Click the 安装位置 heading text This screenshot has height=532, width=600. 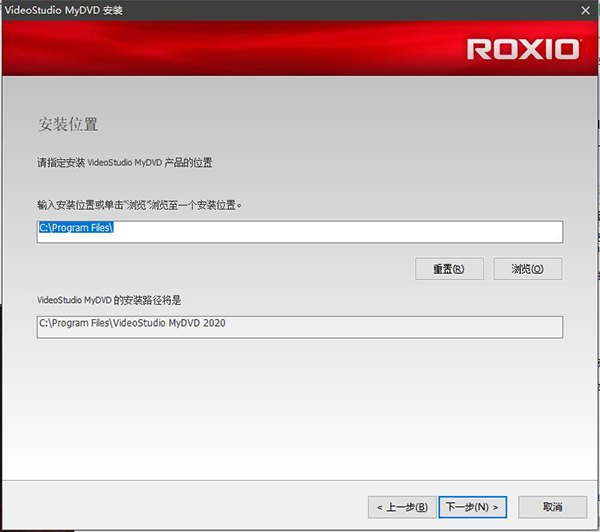68,124
